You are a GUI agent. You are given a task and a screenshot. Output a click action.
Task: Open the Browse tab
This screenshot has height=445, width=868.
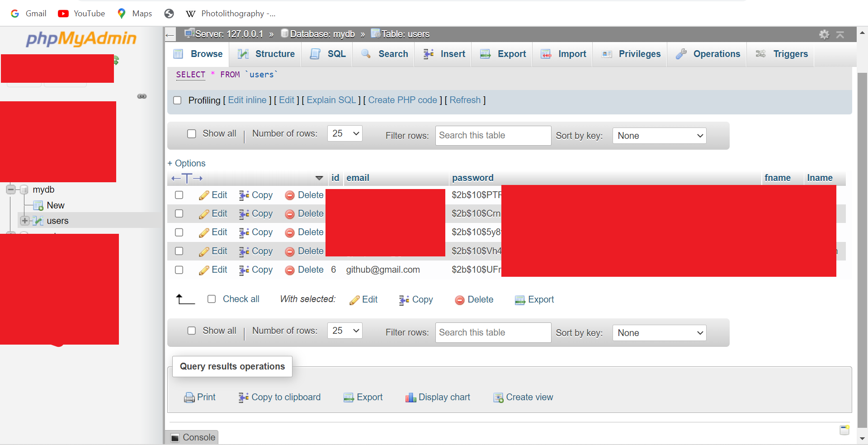click(x=198, y=54)
